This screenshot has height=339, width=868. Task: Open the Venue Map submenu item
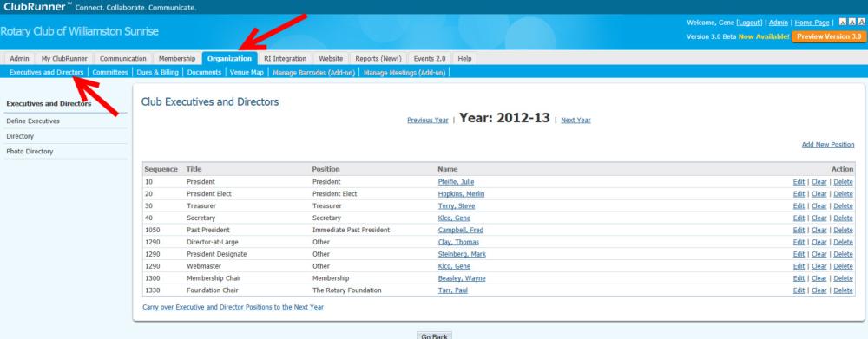247,73
